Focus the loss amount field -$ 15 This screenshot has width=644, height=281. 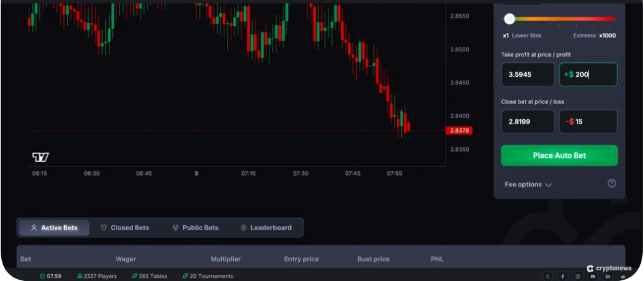(588, 122)
